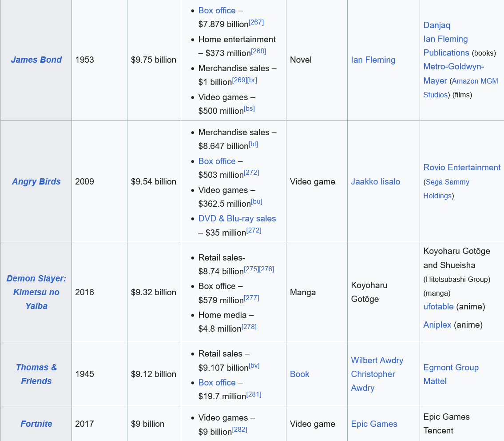This screenshot has height=441, width=504.
Task: Open citation [267] for James Bond box office
Action: tap(256, 22)
